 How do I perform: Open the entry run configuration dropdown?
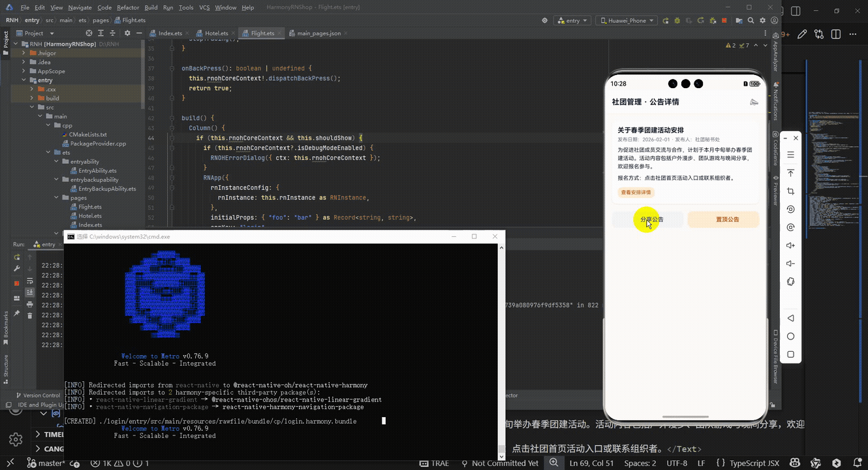(572, 20)
